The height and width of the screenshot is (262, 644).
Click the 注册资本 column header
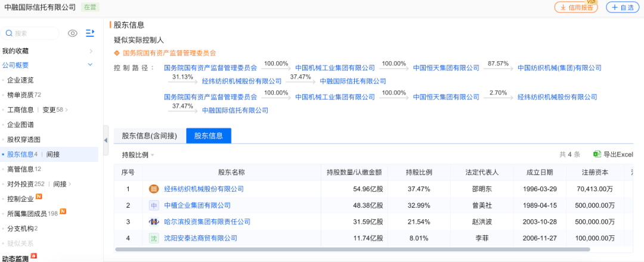click(595, 172)
